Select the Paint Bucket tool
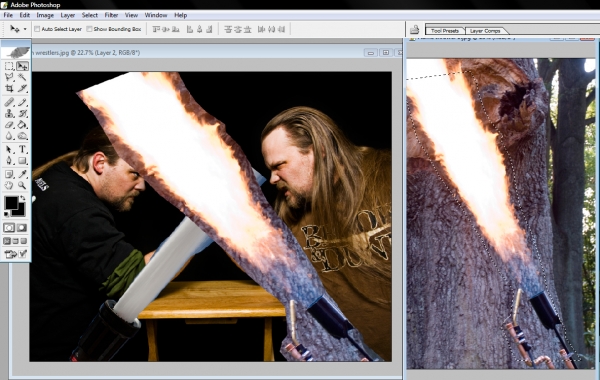The image size is (600, 380). point(22,124)
